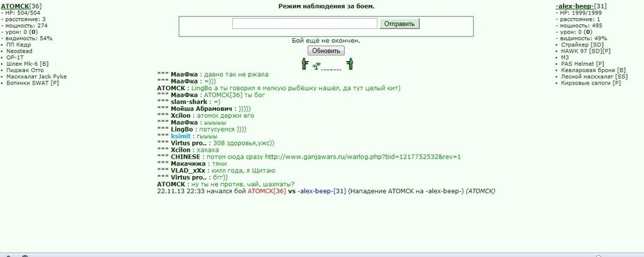This screenshot has width=644, height=257.
Task: Open the ОР-1Т item link
Action: [x=15, y=57]
